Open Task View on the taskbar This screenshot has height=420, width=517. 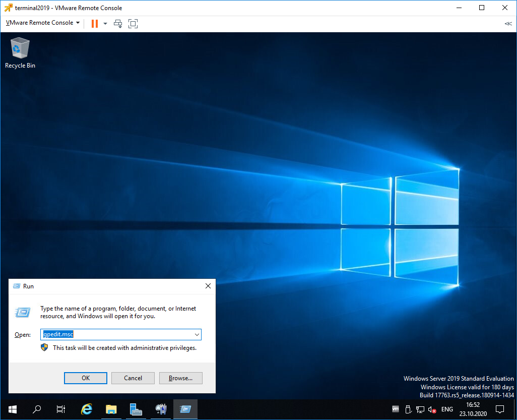coord(61,409)
